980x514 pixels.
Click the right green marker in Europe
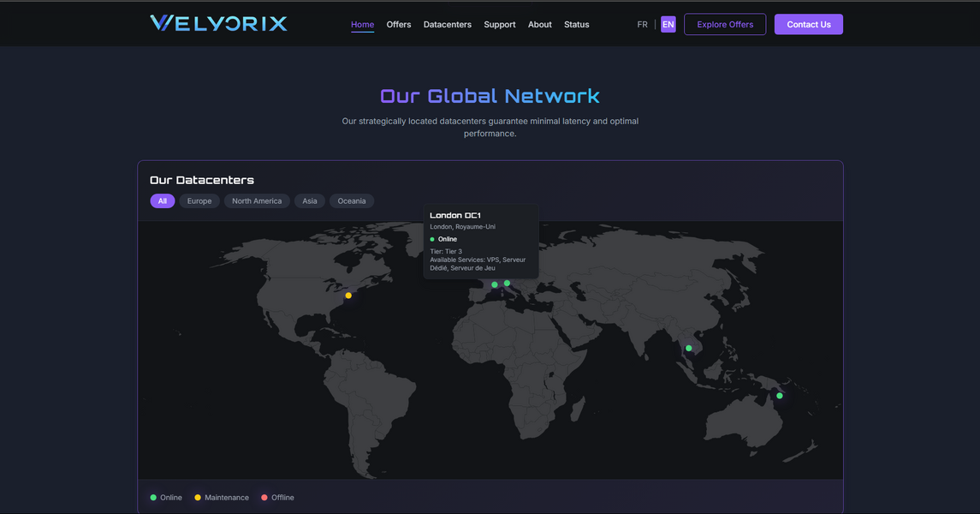tap(507, 284)
